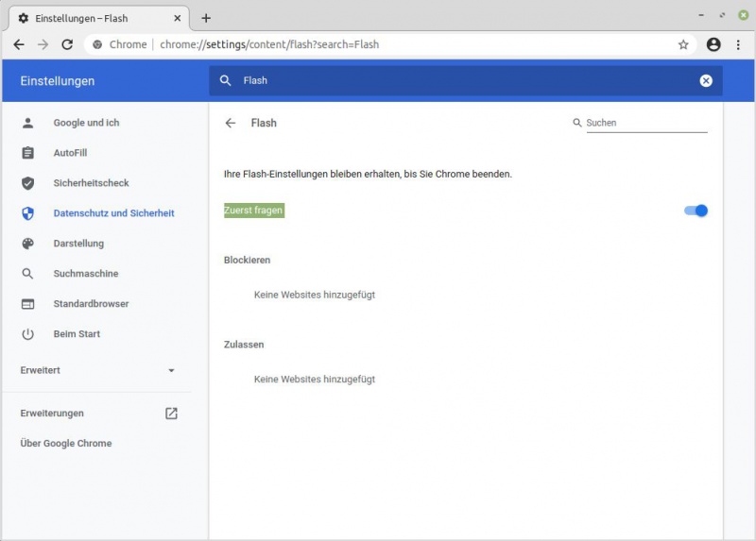Screen dimensions: 756x541
Task: Toggle the Zuerst fragen switch
Action: click(696, 211)
